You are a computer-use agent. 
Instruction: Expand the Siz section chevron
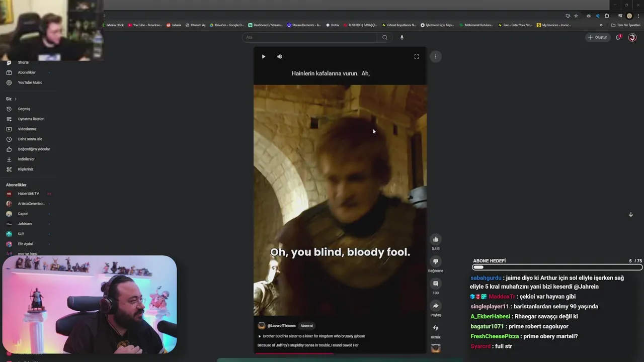(16, 99)
